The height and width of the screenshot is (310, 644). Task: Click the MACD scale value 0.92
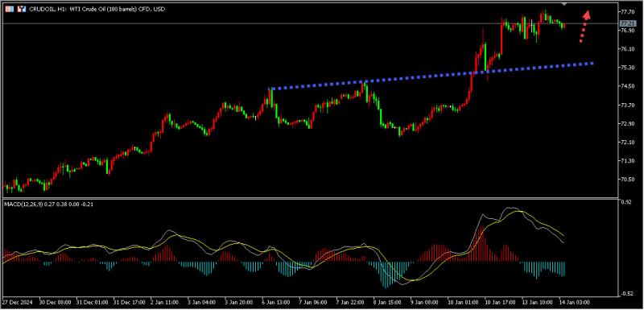click(x=626, y=202)
